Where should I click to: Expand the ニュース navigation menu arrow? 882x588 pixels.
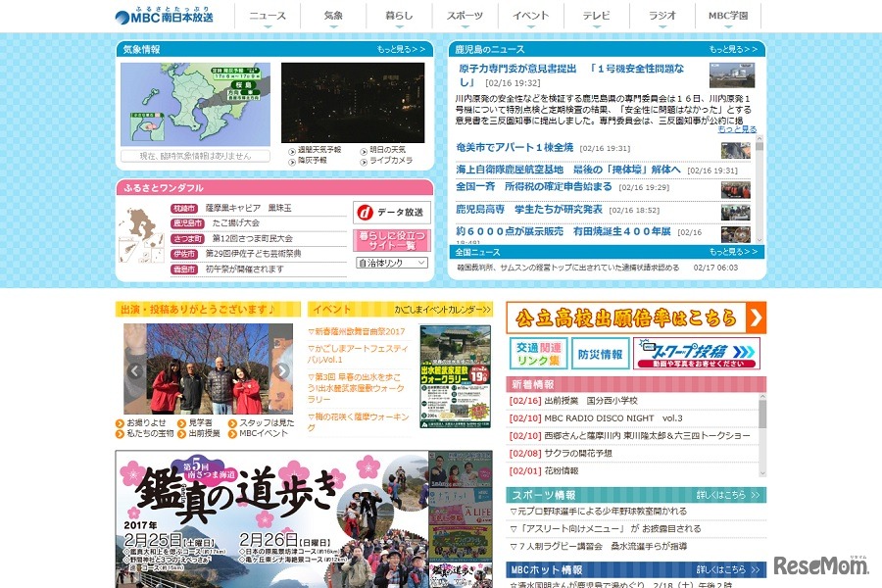[267, 25]
